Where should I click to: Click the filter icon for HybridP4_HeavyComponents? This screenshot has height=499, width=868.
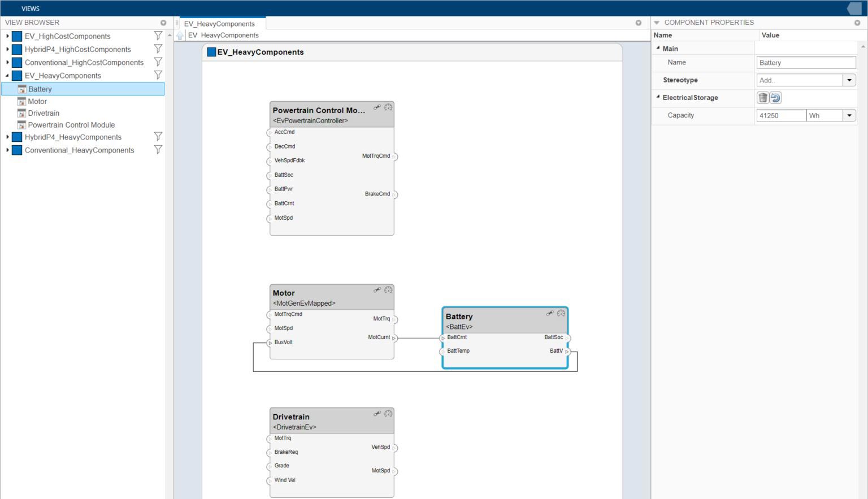click(x=158, y=136)
